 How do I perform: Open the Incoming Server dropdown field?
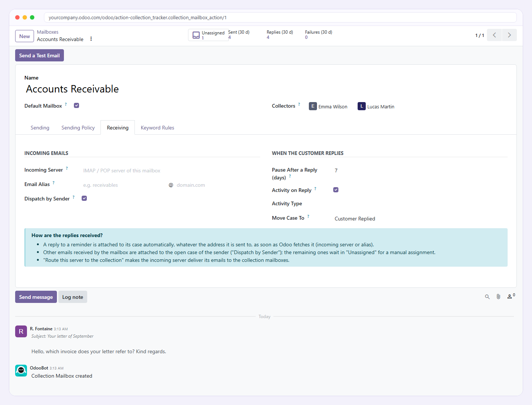[x=171, y=171]
